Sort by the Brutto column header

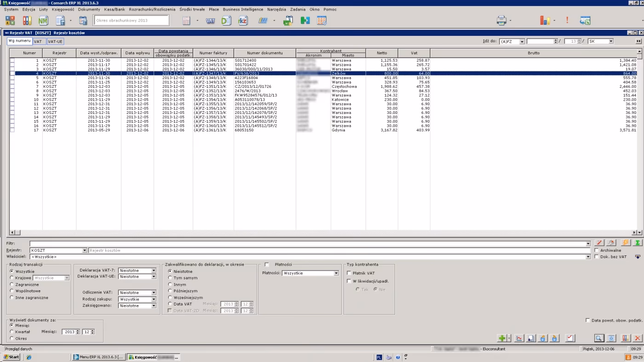pos(534,53)
